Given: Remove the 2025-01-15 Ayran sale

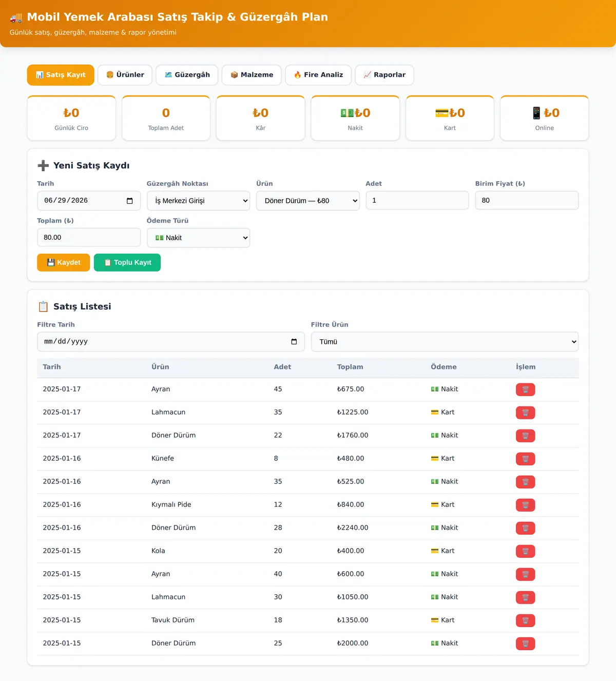Looking at the screenshot, I should 525,574.
